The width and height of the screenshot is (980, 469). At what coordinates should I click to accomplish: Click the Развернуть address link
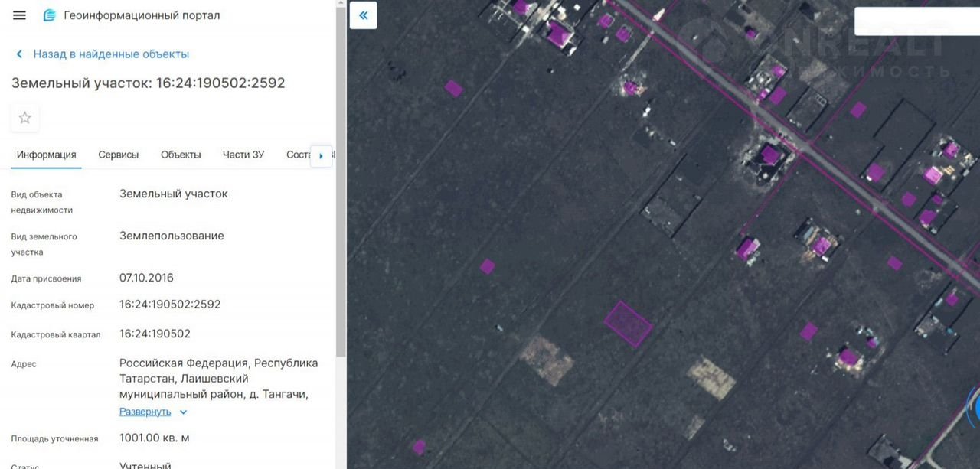click(145, 412)
